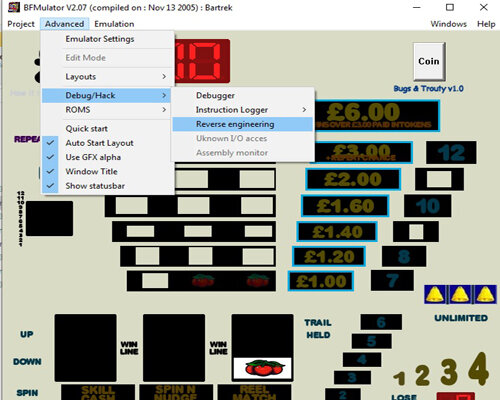Click the red 7-segment digit display
This screenshot has width=500, height=400.
(202, 61)
